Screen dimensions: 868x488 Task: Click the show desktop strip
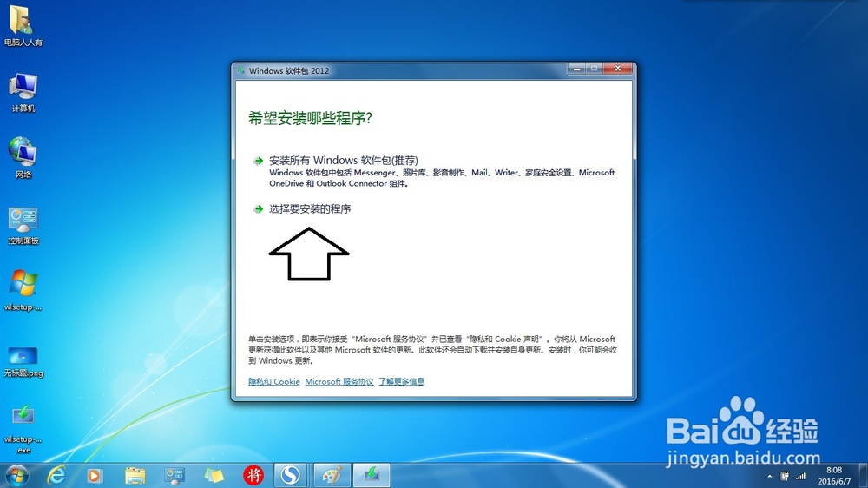(x=864, y=475)
